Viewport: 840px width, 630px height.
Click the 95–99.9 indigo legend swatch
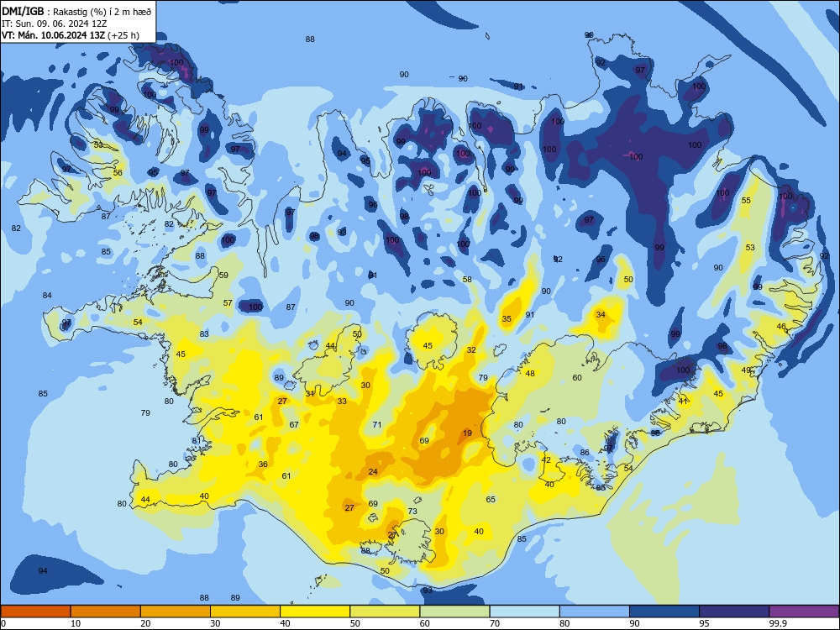(x=734, y=612)
